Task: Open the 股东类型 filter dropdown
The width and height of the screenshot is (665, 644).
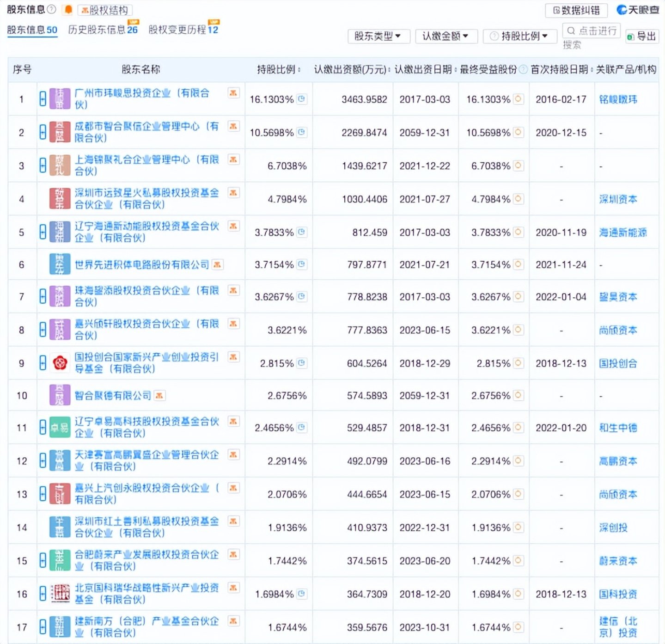Action: [378, 36]
